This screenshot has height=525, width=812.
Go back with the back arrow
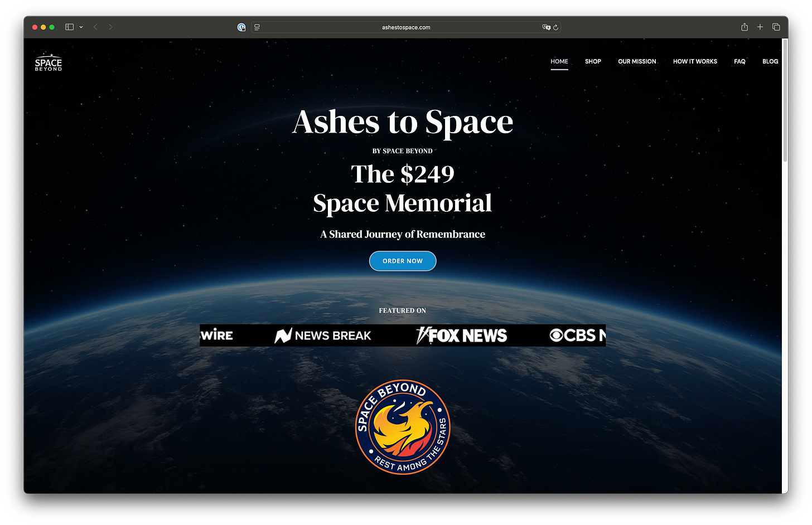pyautogui.click(x=95, y=27)
